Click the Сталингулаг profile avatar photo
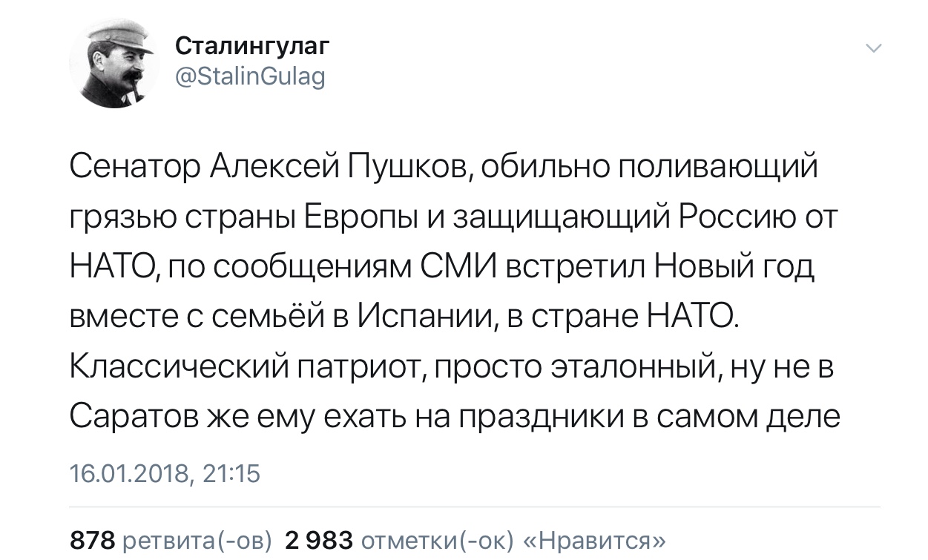Viewport: 928px width, 560px height. (x=114, y=63)
